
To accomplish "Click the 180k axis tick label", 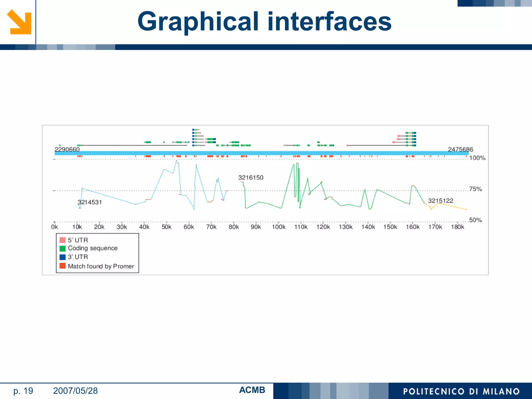I will (x=457, y=227).
